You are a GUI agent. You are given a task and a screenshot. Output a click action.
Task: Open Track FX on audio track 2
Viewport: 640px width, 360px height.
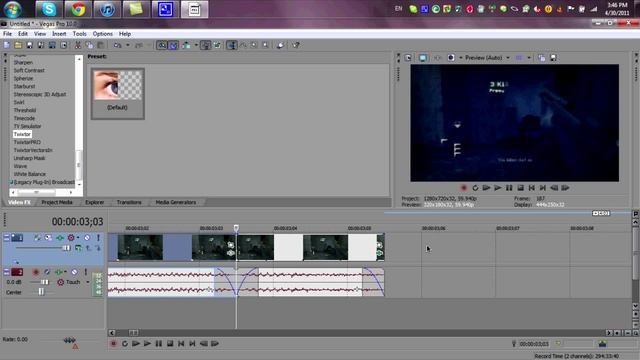point(59,272)
